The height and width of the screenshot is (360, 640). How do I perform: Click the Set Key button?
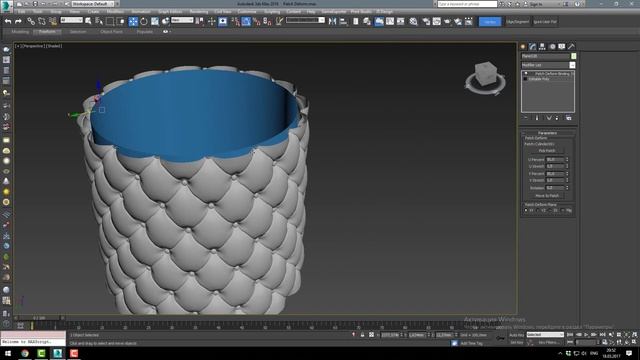click(516, 342)
